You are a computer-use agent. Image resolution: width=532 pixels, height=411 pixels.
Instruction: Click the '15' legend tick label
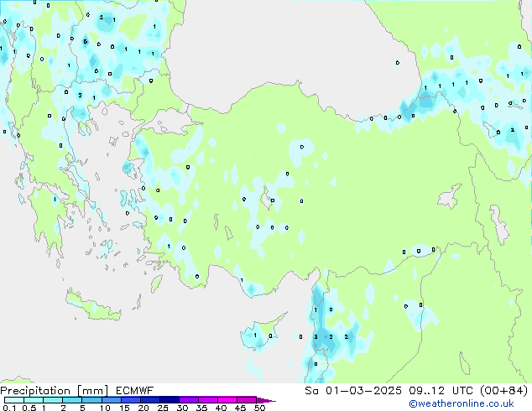124,408
